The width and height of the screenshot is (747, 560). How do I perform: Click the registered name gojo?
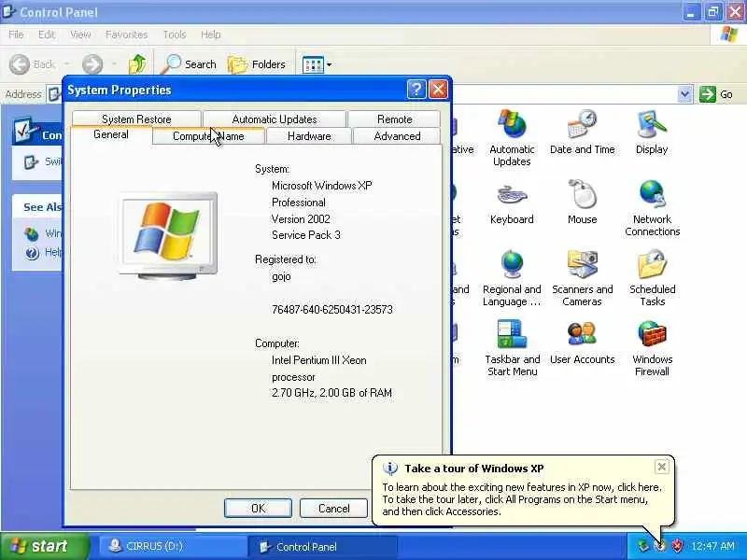point(281,276)
